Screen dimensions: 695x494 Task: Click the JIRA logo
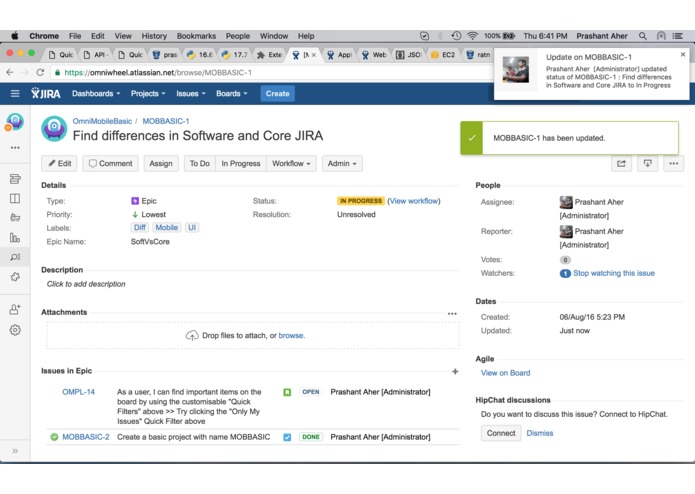pos(46,93)
